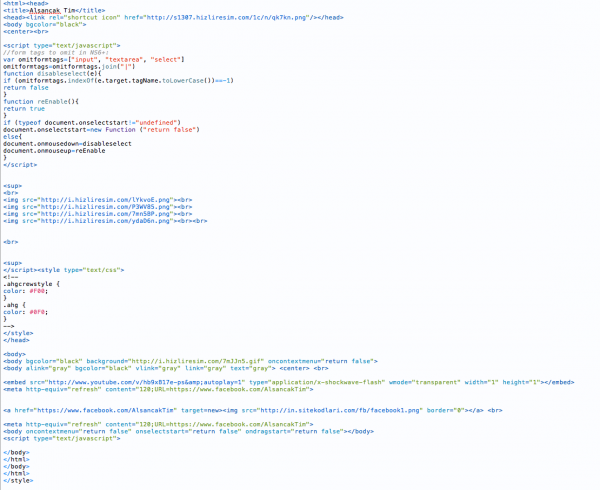Click the img line with ydaD6n.png
The height and width of the screenshot is (490, 600).
105,221
